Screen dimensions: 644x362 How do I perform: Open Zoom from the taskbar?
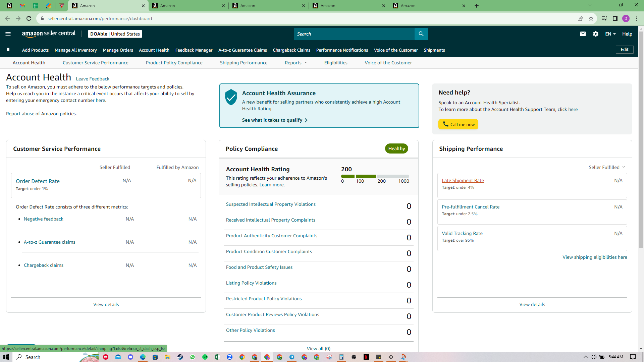tap(230, 357)
